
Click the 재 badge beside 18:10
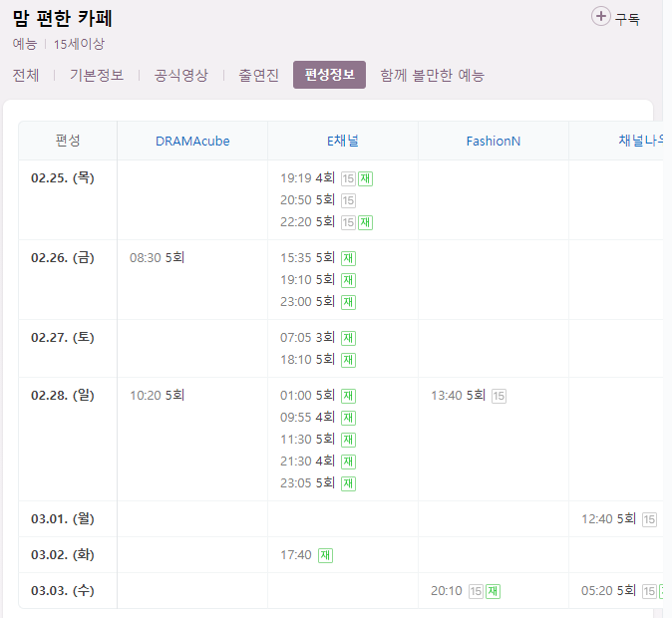click(348, 360)
